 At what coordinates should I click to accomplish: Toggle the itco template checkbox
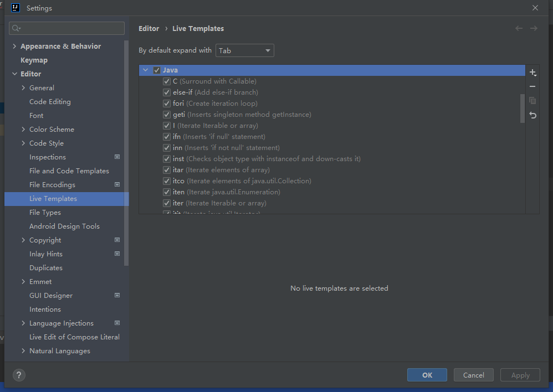point(167,181)
